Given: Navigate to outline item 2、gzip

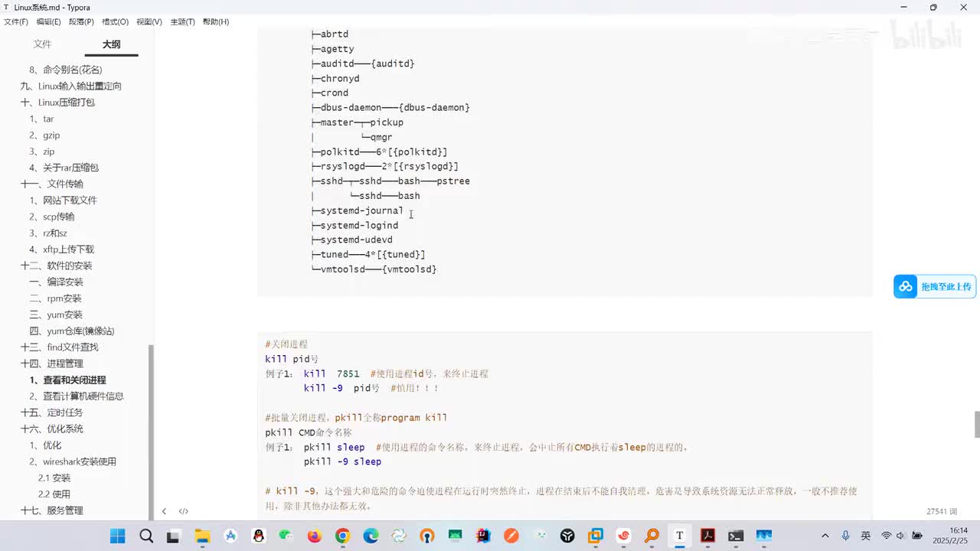Looking at the screenshot, I should click(x=44, y=135).
